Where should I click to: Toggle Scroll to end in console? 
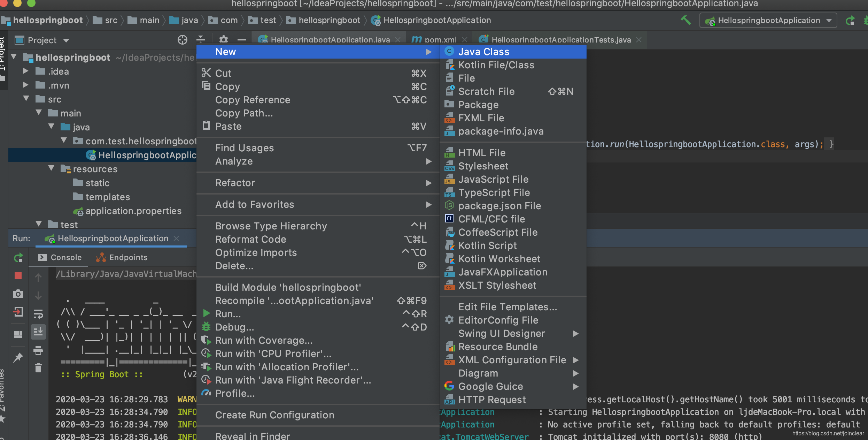point(38,332)
